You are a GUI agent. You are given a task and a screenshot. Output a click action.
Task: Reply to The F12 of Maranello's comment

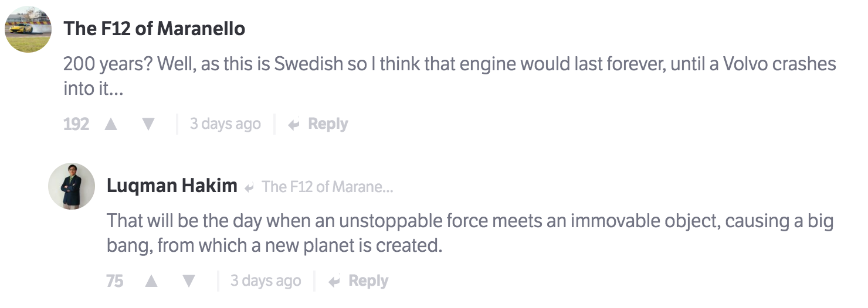[328, 124]
